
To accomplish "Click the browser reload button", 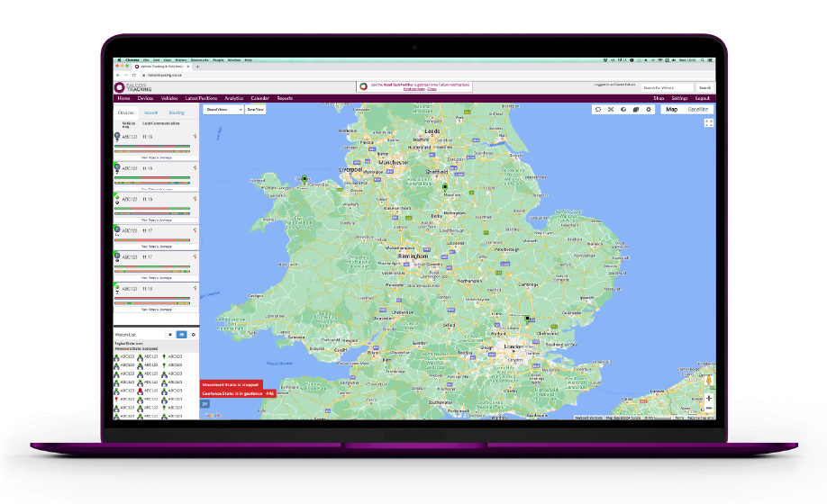I will [x=134, y=75].
